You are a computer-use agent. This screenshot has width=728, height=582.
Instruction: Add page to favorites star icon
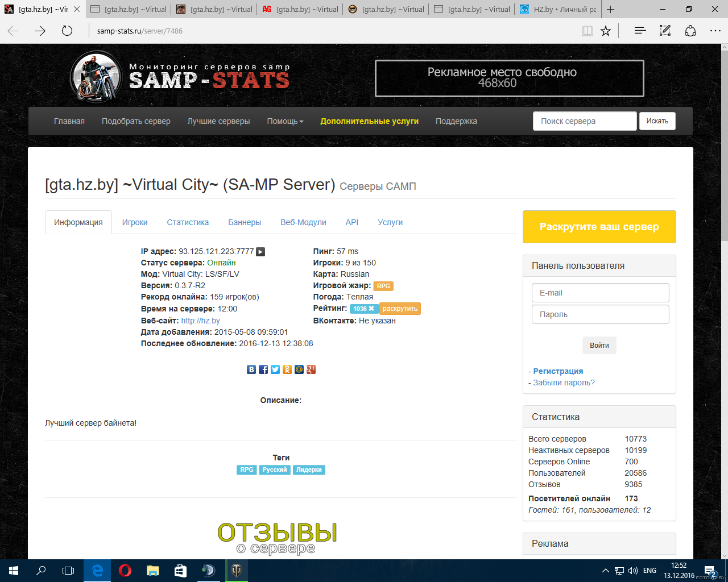[x=606, y=31]
